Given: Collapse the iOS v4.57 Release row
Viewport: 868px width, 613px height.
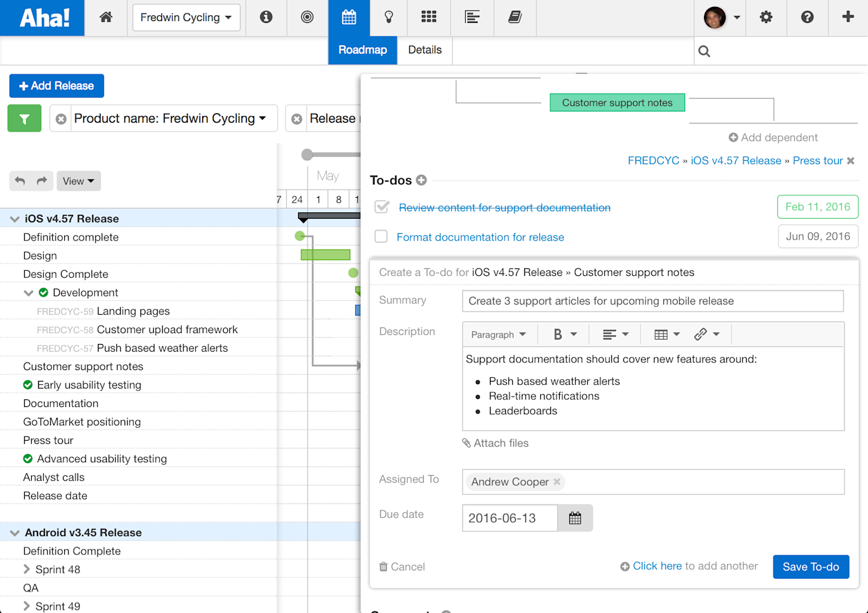Looking at the screenshot, I should (x=14, y=218).
